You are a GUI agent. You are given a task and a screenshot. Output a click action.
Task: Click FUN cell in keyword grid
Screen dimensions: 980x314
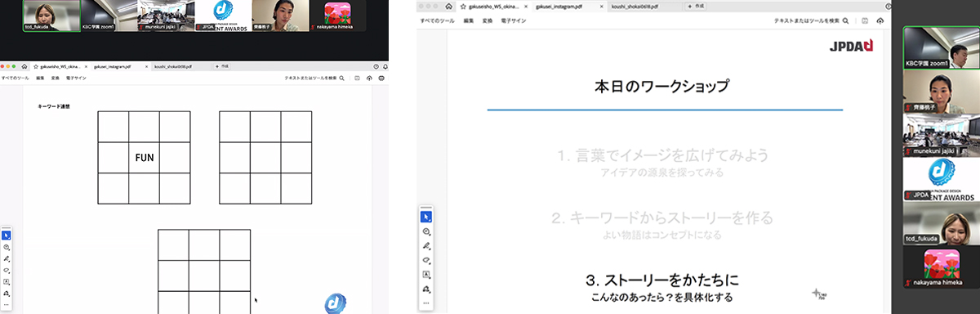144,158
